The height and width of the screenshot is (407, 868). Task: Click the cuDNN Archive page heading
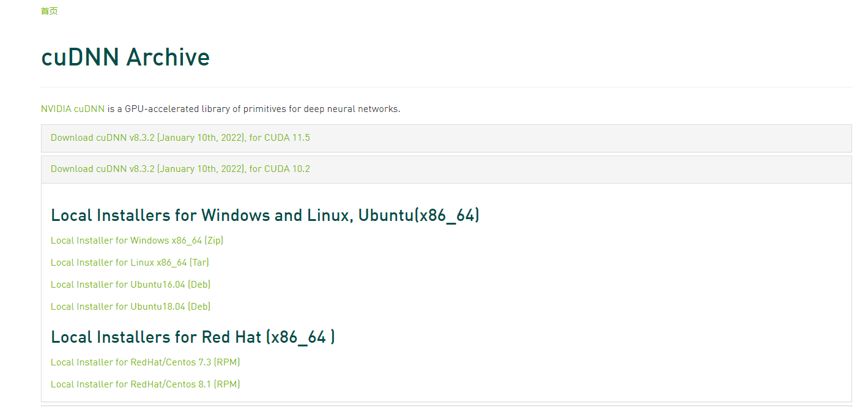(x=125, y=57)
